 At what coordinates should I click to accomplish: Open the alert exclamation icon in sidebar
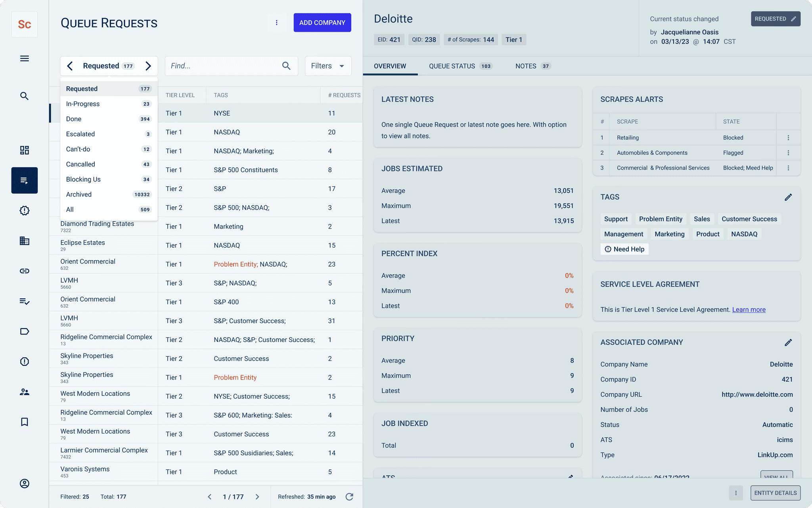click(x=25, y=361)
